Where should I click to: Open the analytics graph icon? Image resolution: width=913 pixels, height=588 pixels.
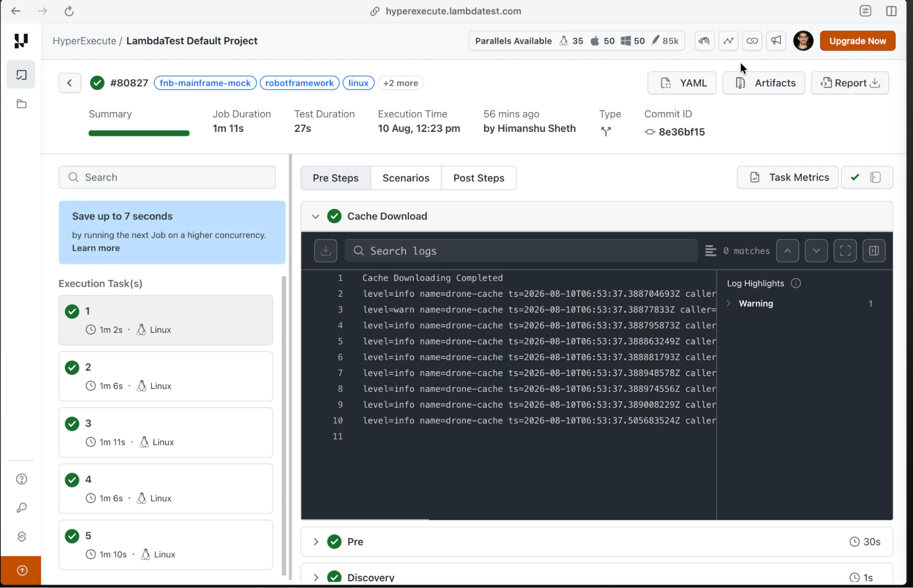pos(728,41)
